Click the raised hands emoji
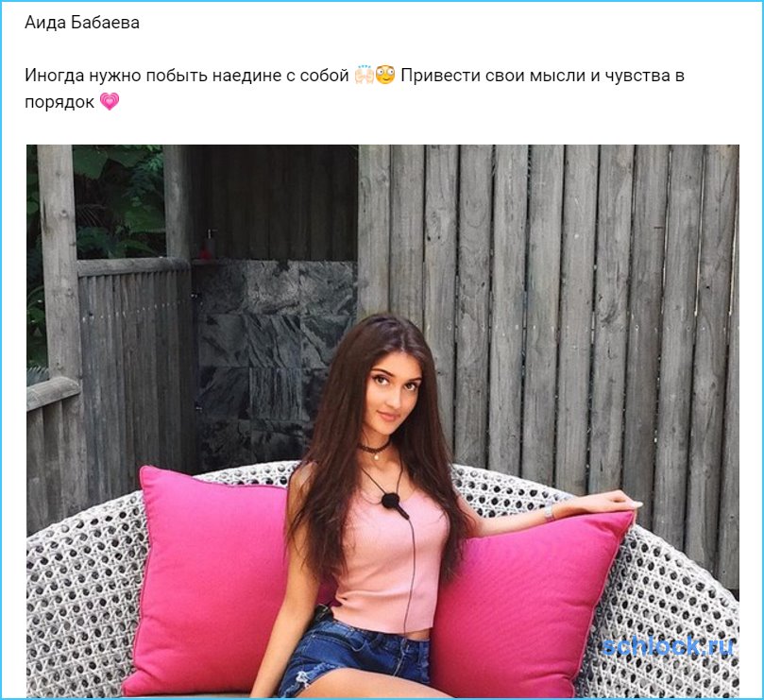 (364, 75)
